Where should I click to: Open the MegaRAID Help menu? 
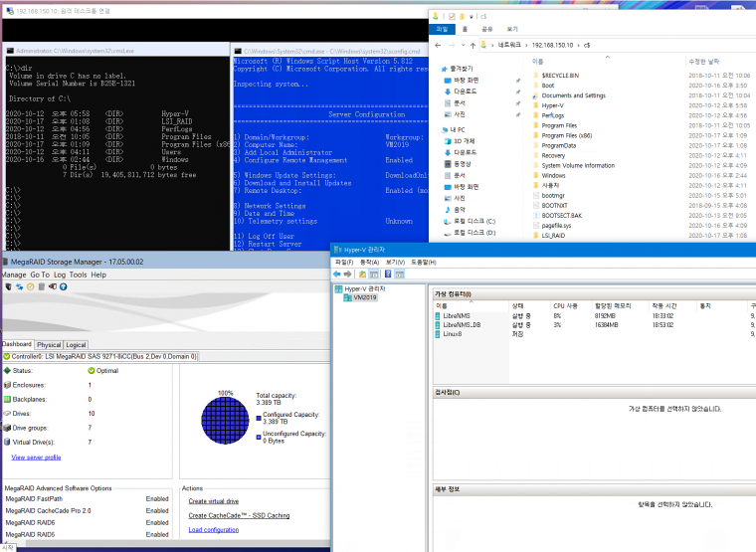(98, 275)
